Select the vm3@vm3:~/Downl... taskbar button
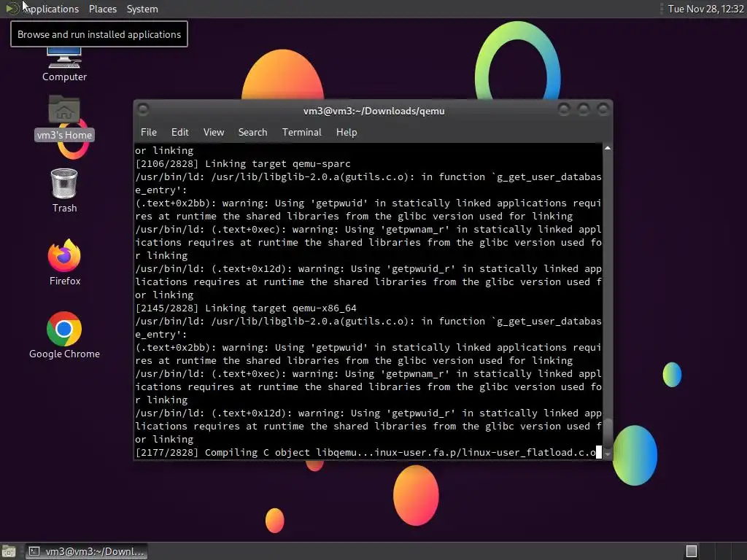The image size is (747, 560). [x=87, y=551]
